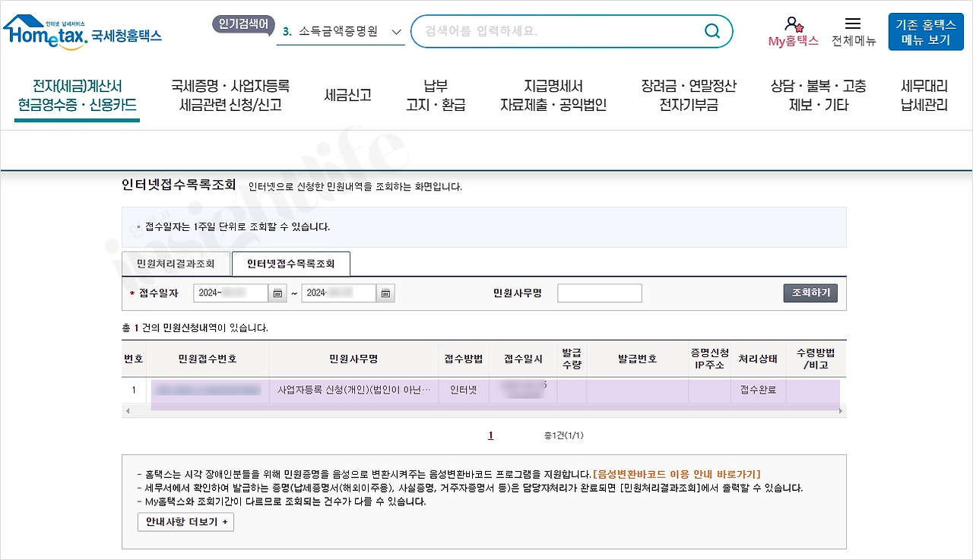Select 인터넷접수목록조회 tab
The height and width of the screenshot is (560, 973).
pyautogui.click(x=291, y=264)
